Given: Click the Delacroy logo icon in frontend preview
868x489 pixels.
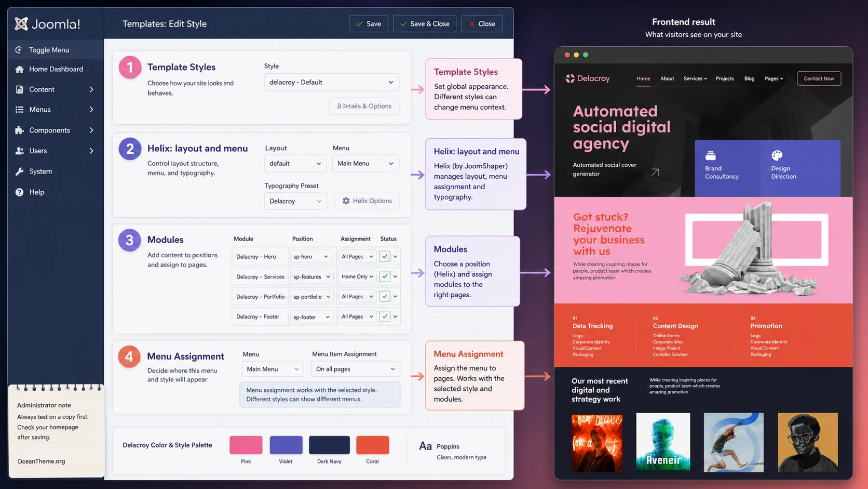Looking at the screenshot, I should point(570,78).
